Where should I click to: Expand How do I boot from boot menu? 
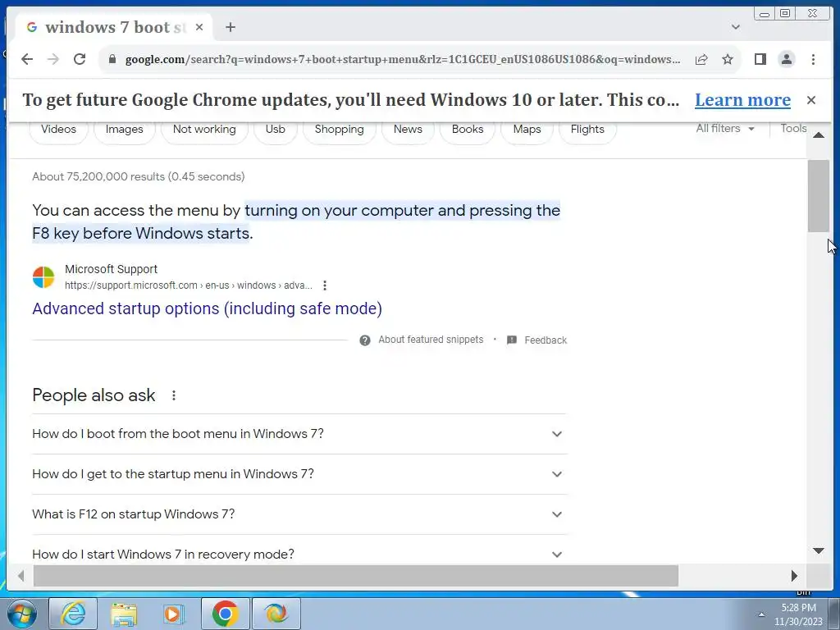(299, 434)
